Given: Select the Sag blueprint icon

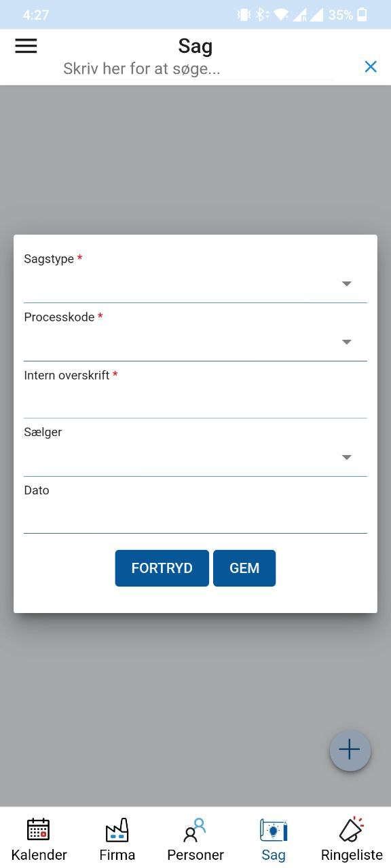Looking at the screenshot, I should coord(274,829).
